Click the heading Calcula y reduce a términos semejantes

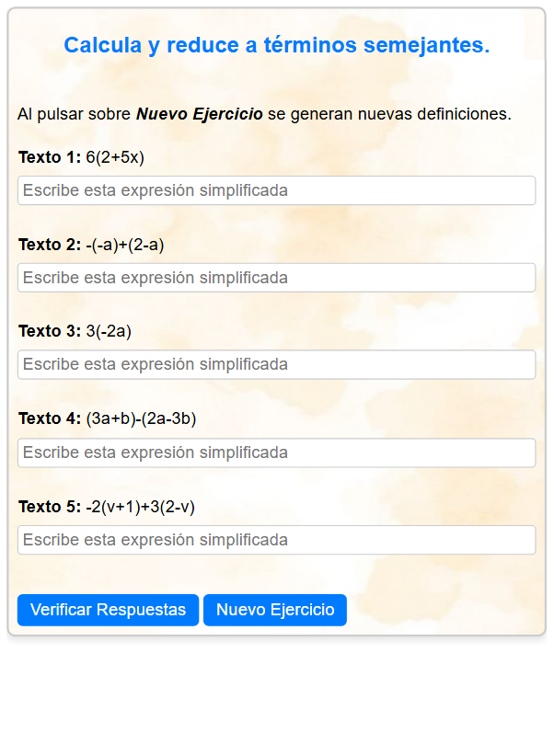[276, 45]
